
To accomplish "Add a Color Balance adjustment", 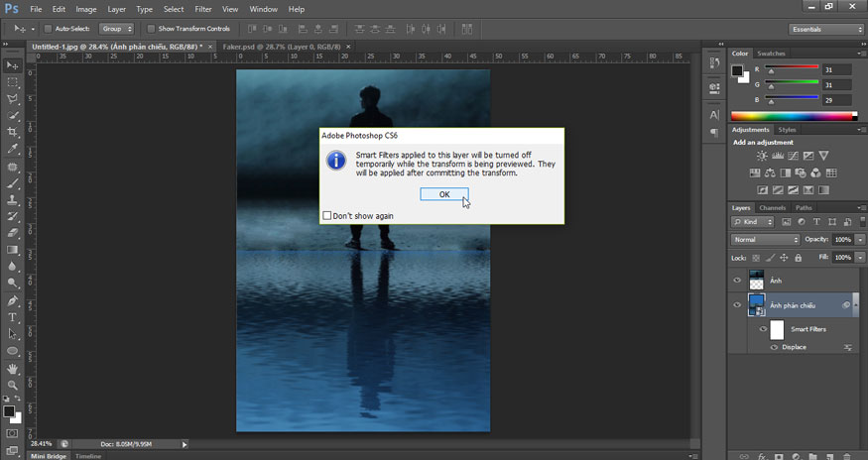I will click(x=770, y=173).
